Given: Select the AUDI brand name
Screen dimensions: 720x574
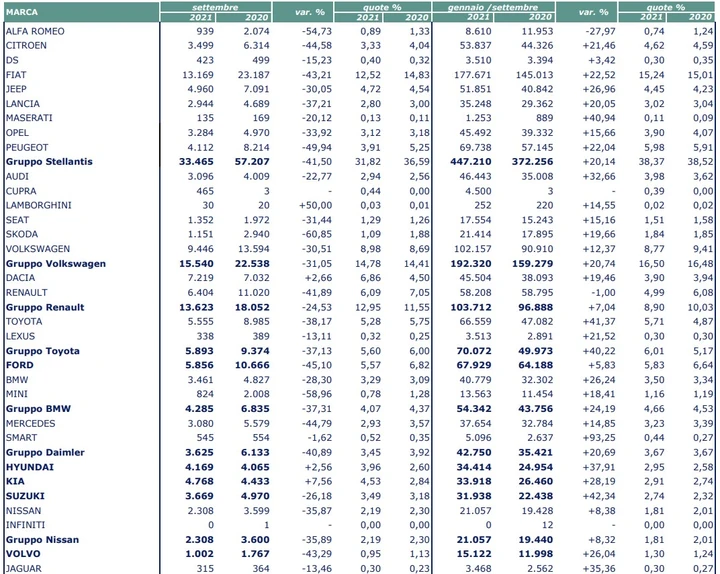Looking at the screenshot, I should point(17,176).
